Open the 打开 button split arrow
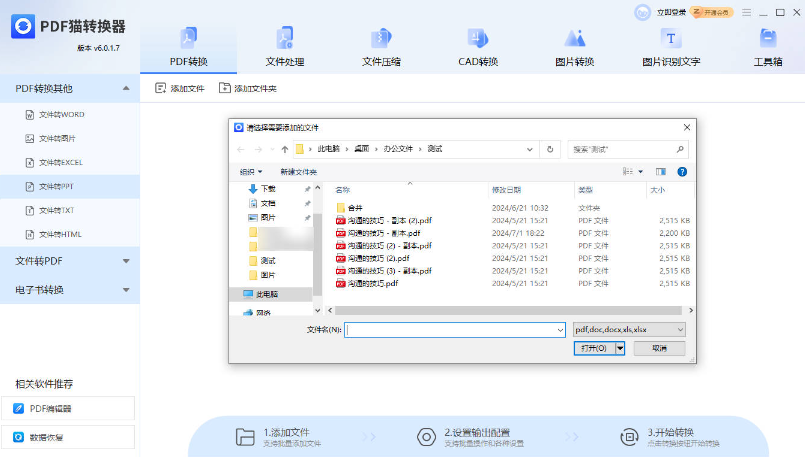Viewport: 805px width, 457px height. coord(620,348)
